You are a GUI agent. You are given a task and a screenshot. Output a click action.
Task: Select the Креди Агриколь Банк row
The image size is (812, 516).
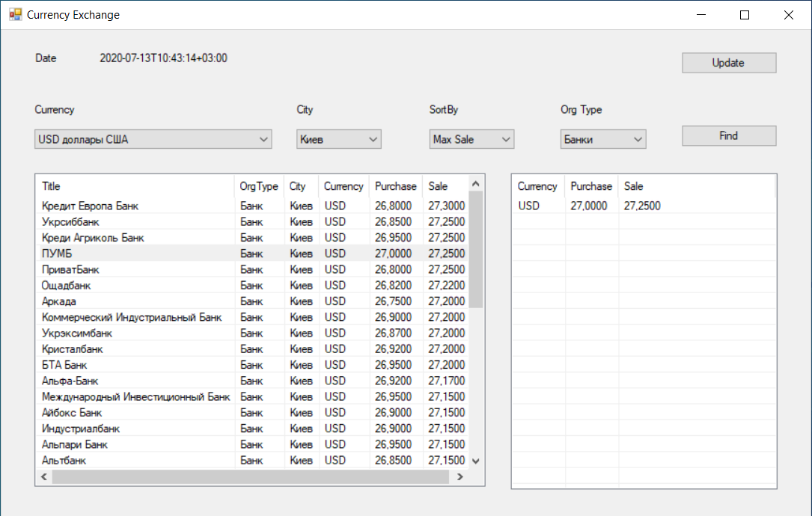(252, 238)
